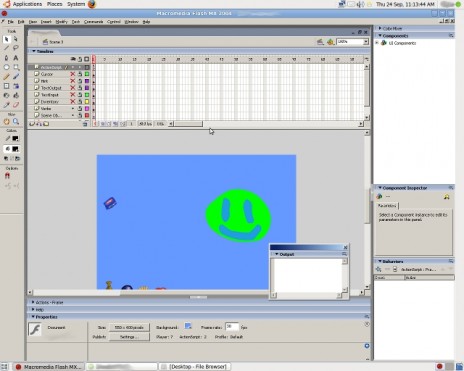The height and width of the screenshot is (371, 464).
Task: Open the stage zoom percentage dropdown
Action: 366,42
